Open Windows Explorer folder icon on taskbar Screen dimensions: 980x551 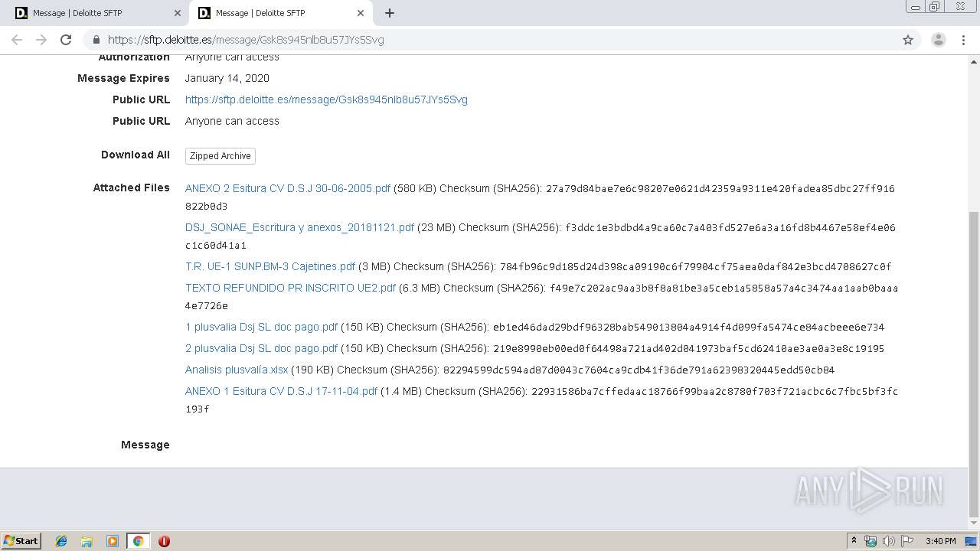click(87, 541)
